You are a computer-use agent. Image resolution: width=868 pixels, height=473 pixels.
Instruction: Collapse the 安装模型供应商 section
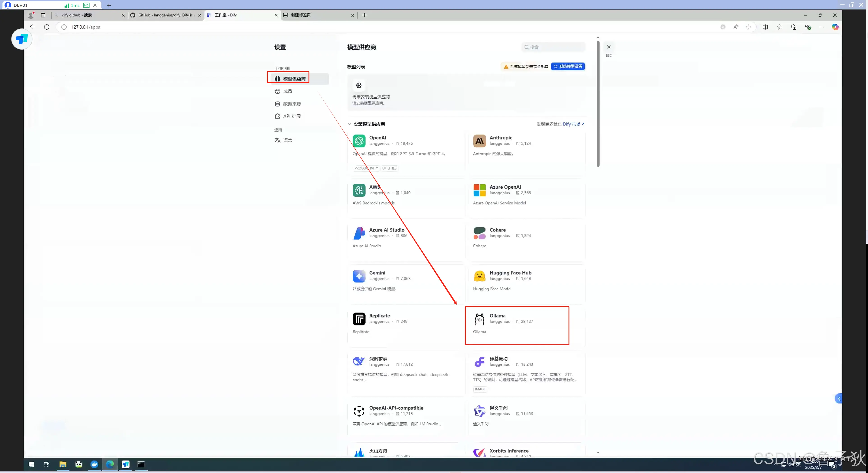coord(350,124)
